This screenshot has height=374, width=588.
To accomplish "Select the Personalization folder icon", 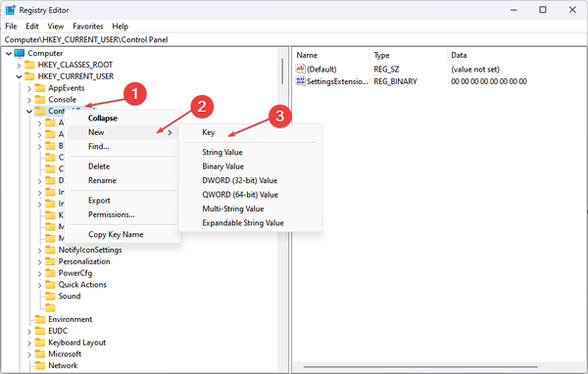I will [x=50, y=261].
